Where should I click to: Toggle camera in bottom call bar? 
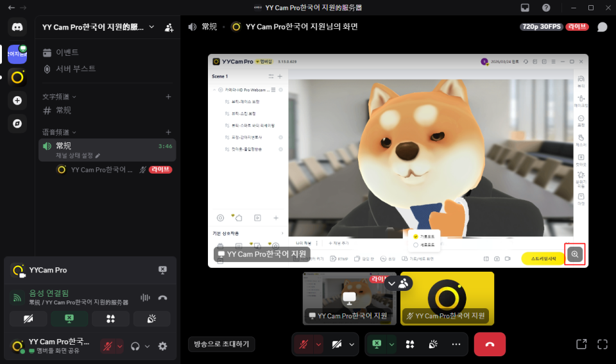pyautogui.click(x=337, y=344)
